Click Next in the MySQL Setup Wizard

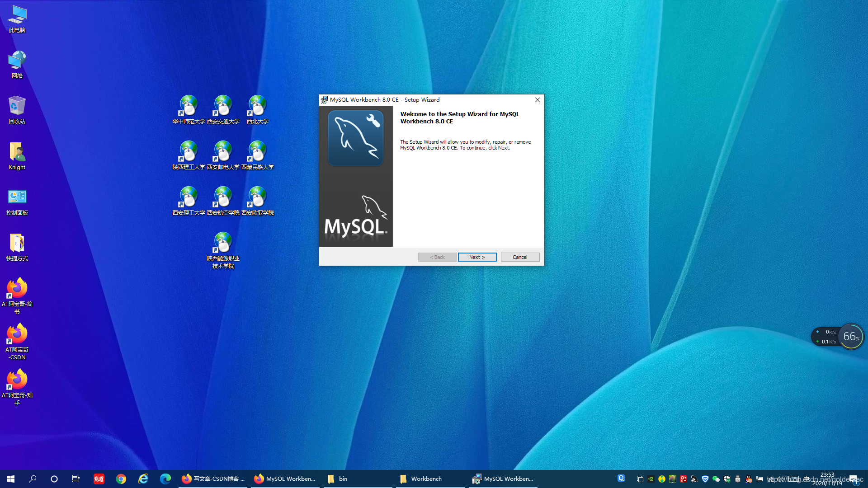coord(477,257)
